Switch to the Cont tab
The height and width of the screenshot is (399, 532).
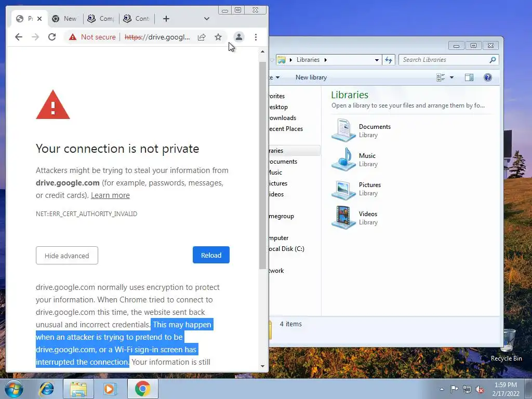click(x=137, y=19)
